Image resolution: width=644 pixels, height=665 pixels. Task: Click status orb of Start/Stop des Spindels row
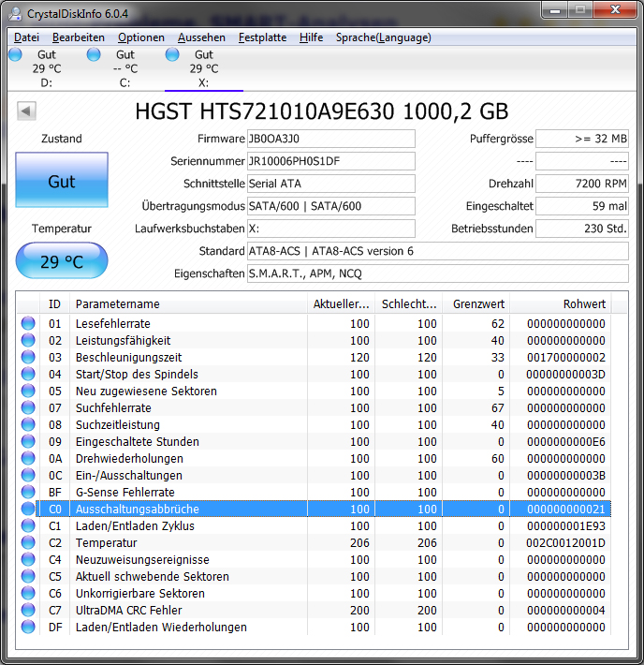[28, 374]
